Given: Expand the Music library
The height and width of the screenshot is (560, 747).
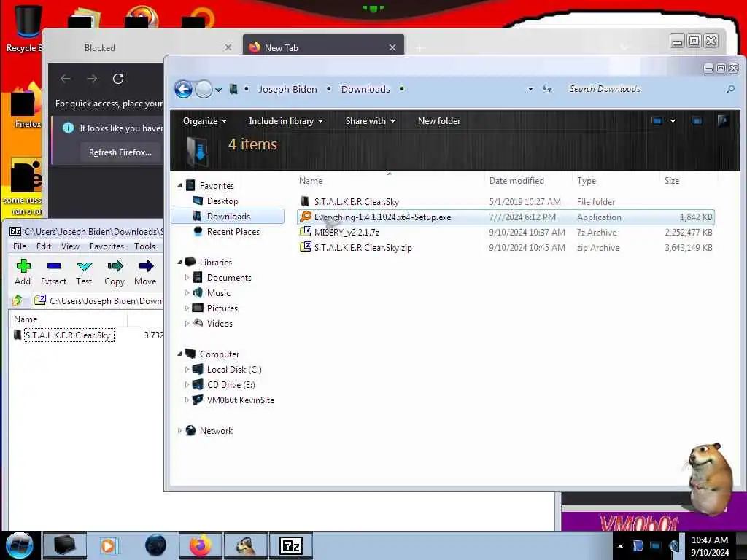Looking at the screenshot, I should coord(187,292).
